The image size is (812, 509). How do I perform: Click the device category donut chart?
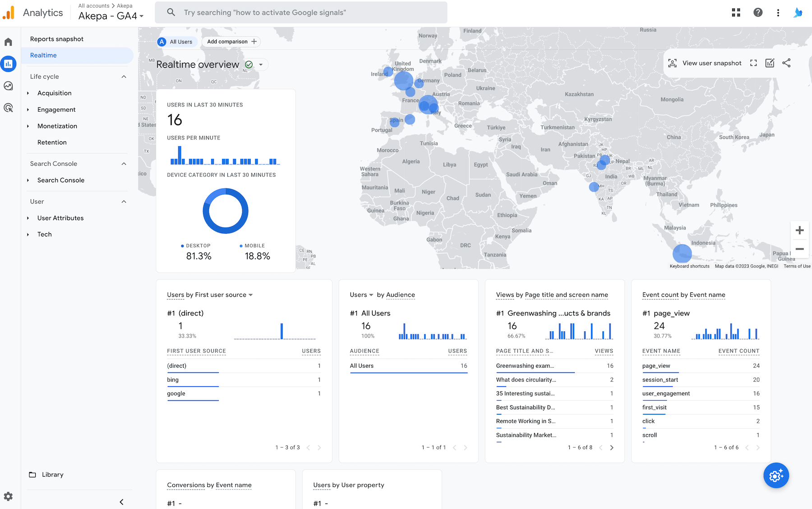[x=226, y=211]
